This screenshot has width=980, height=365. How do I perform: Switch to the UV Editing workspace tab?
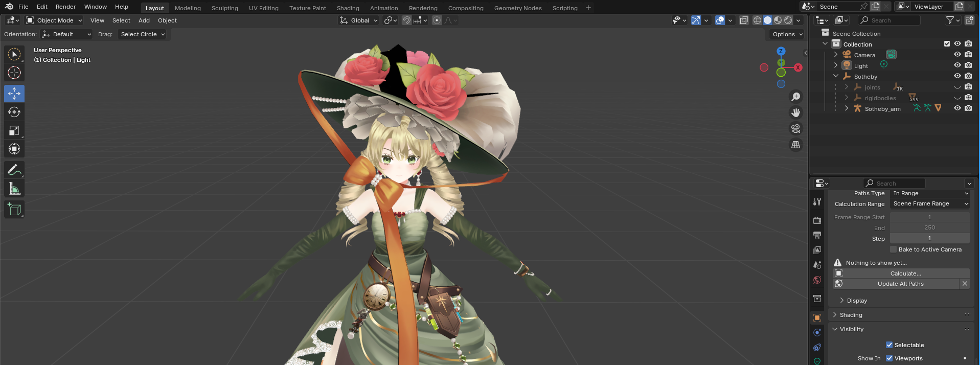pos(264,8)
